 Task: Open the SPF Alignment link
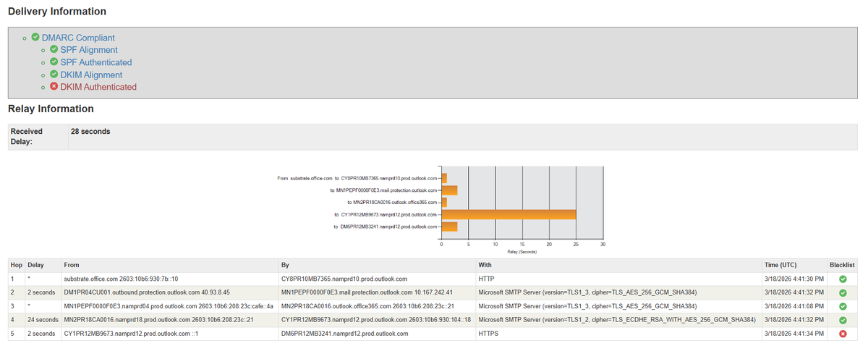pos(89,50)
